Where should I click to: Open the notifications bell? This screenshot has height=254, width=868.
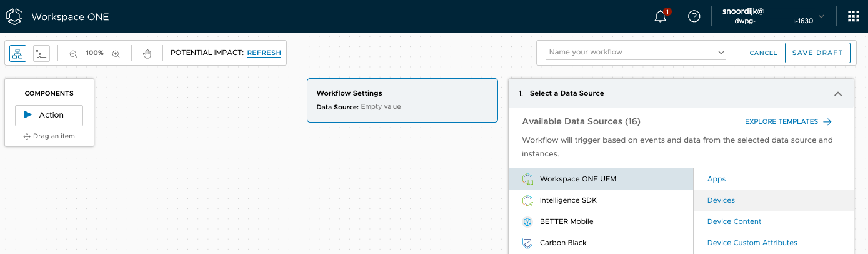661,17
